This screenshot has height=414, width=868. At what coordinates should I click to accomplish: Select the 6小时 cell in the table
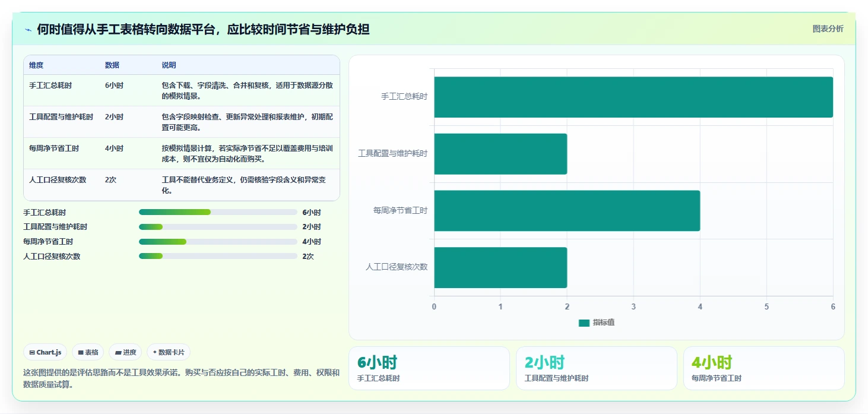click(x=114, y=86)
